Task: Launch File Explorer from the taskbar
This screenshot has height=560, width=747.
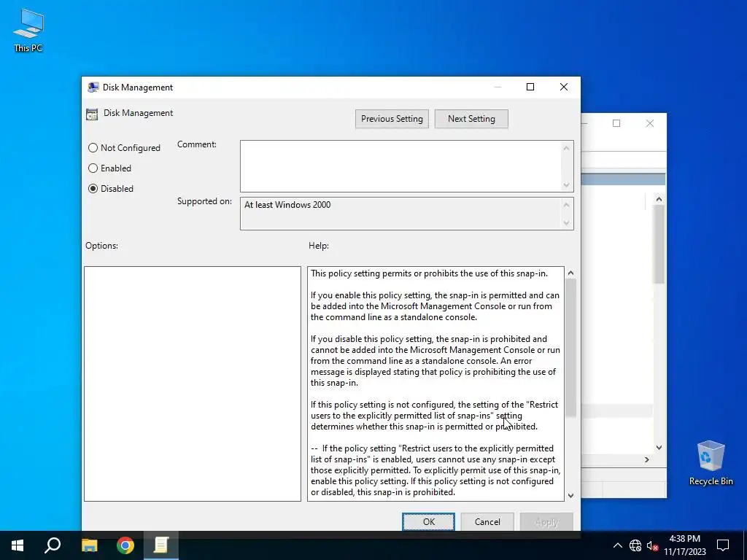Action: point(89,545)
